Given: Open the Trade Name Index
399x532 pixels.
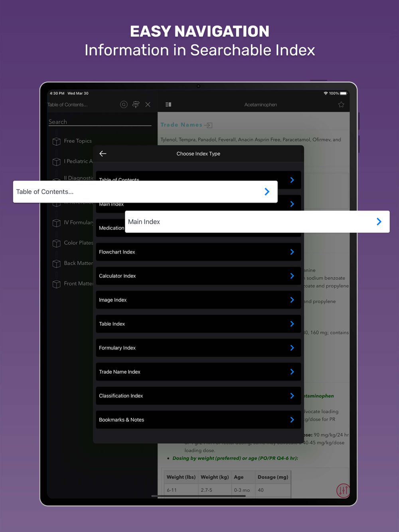Looking at the screenshot, I should tap(198, 372).
